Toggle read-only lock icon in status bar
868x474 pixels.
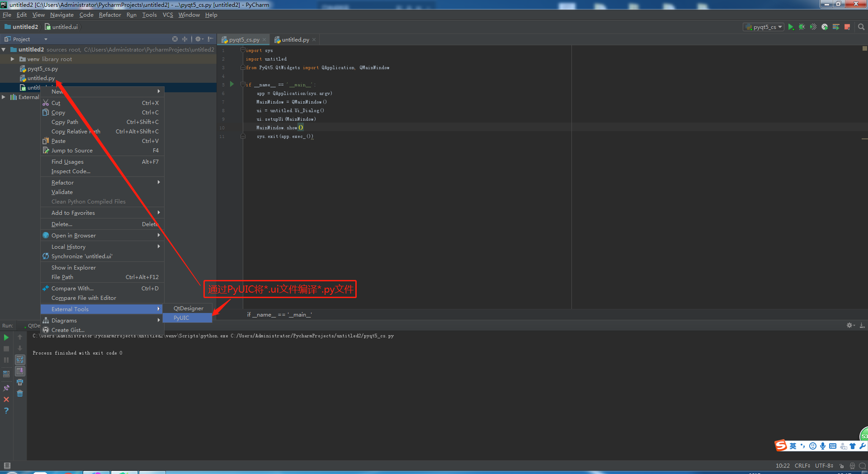pos(841,466)
